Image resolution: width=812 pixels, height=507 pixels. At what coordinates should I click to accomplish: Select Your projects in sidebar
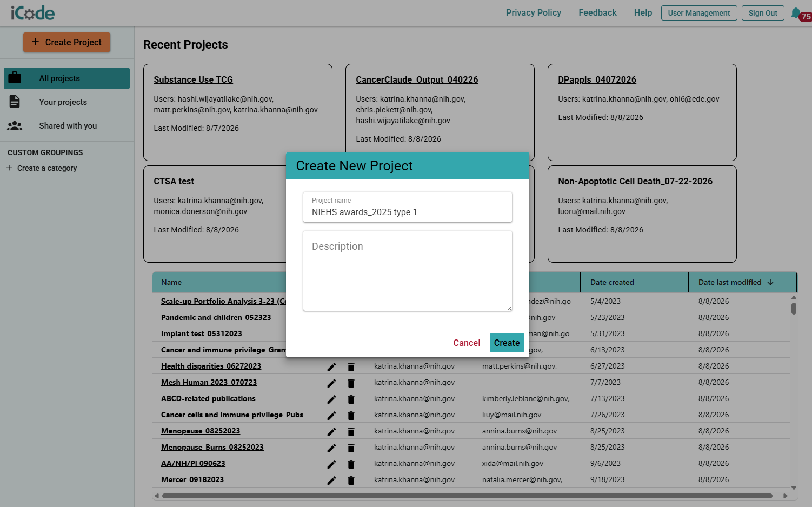(66, 102)
